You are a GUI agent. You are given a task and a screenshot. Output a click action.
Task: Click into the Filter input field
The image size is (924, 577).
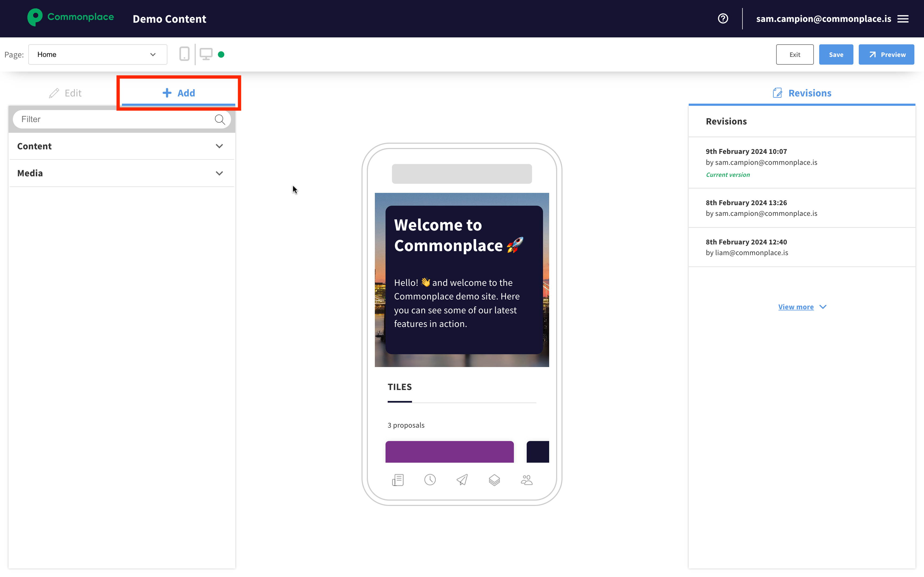click(114, 119)
